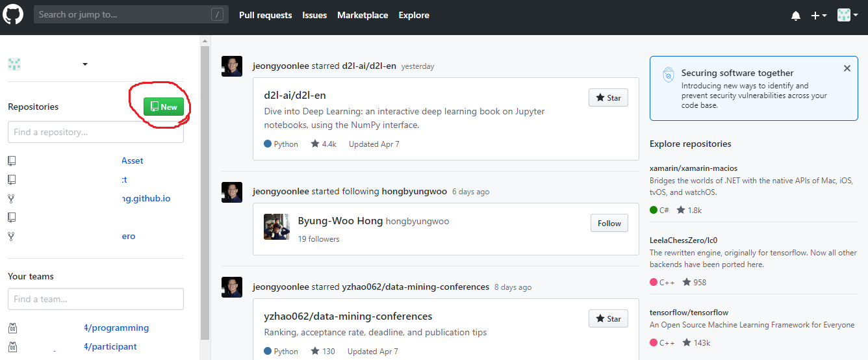Star the d2l-ai/d2l-en repository

(x=608, y=97)
